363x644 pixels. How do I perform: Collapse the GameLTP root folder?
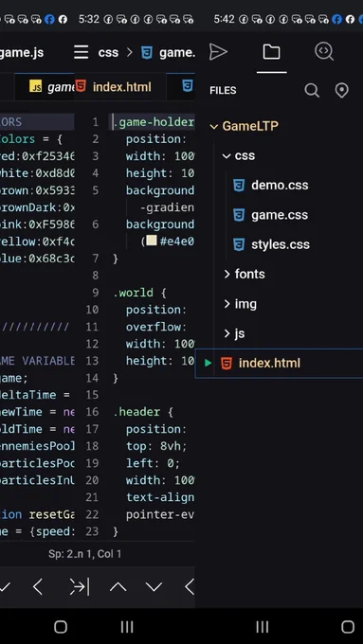point(213,127)
